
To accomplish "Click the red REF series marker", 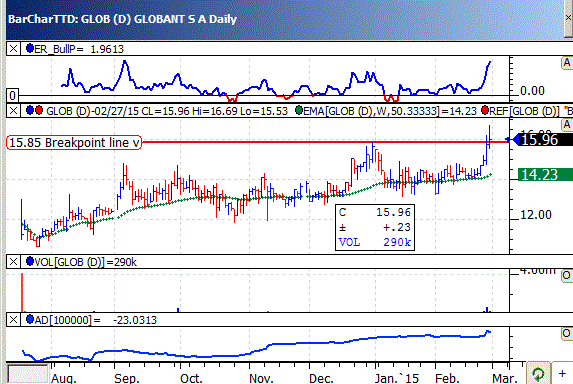I will click(x=485, y=110).
